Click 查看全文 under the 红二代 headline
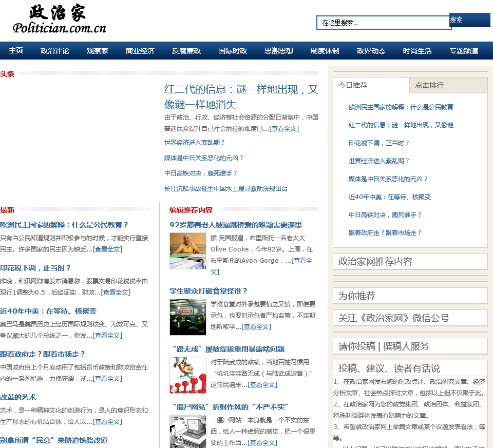The height and width of the screenshot is (448, 493). [x=284, y=128]
